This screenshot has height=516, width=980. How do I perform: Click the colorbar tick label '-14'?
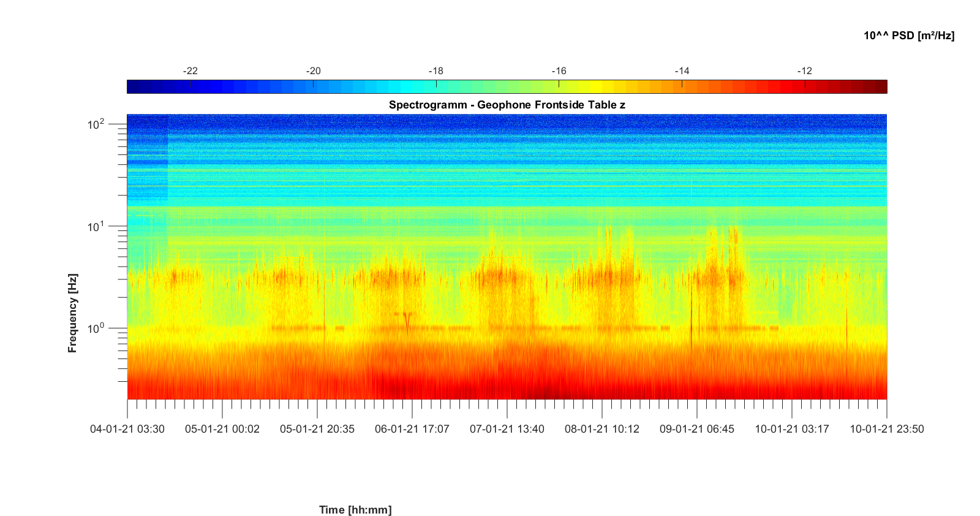click(682, 71)
